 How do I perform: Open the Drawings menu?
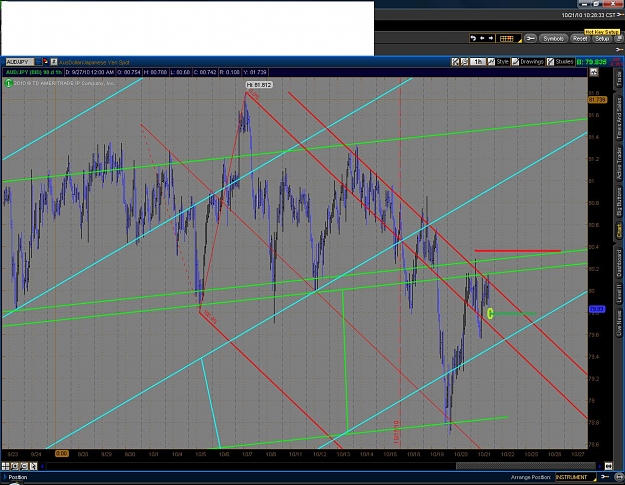tap(528, 62)
